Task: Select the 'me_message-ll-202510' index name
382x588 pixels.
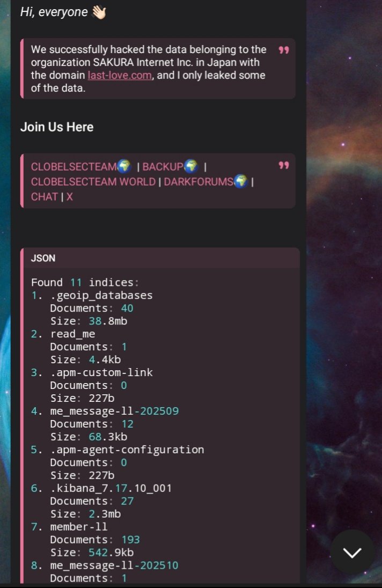Action: (x=114, y=565)
